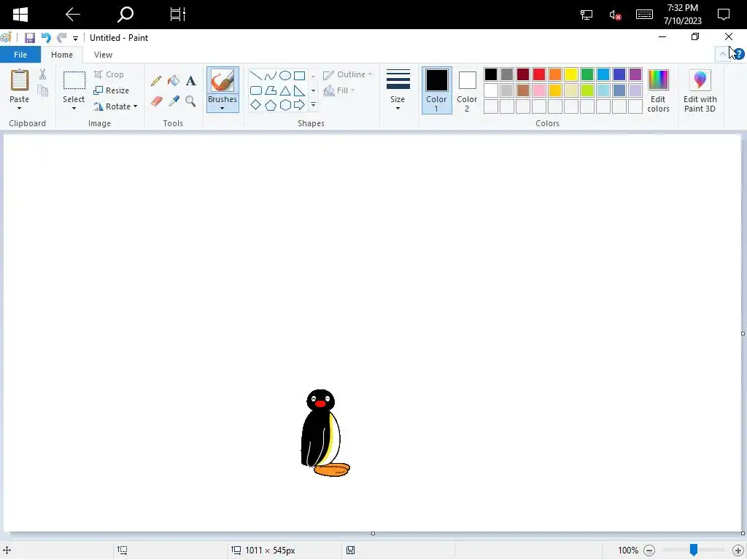Open Customize Quick Access Toolbar arrow

[75, 38]
